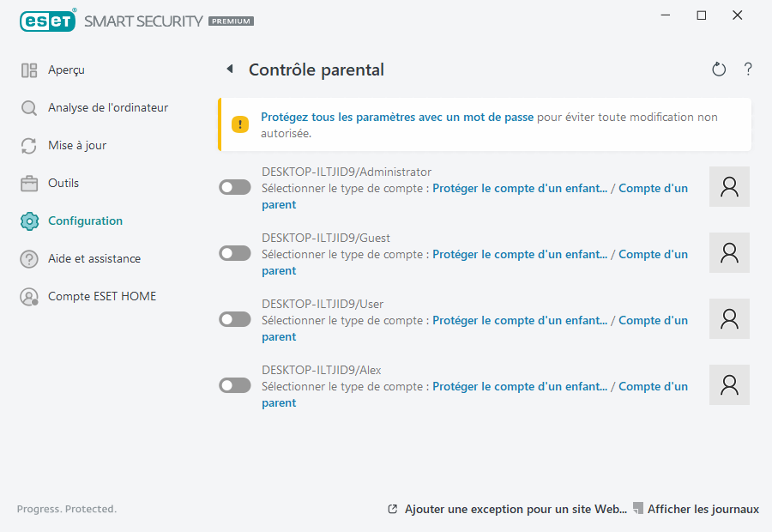Image resolution: width=772 pixels, height=532 pixels.
Task: Collapse Contrôle parental using the back arrow
Action: coord(229,69)
